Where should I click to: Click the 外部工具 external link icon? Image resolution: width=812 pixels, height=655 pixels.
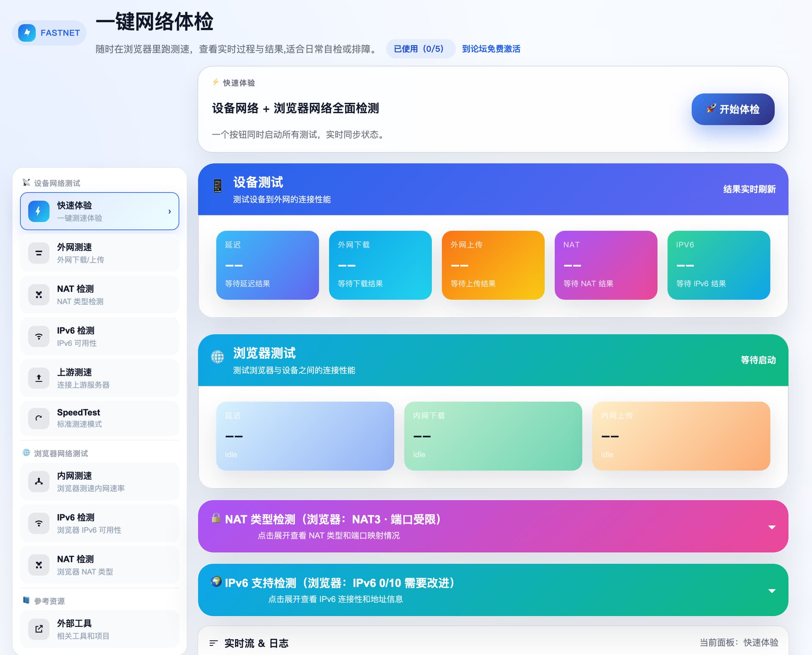[38, 629]
